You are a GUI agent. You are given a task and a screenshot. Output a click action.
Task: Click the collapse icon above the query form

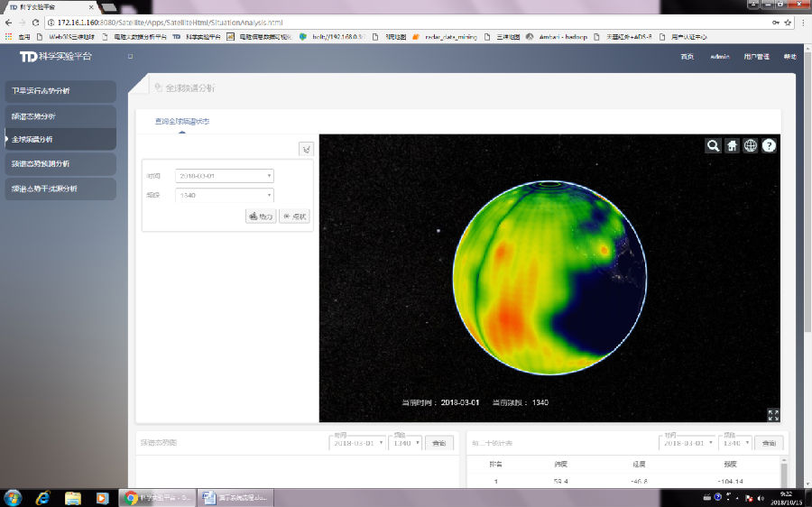(x=306, y=149)
